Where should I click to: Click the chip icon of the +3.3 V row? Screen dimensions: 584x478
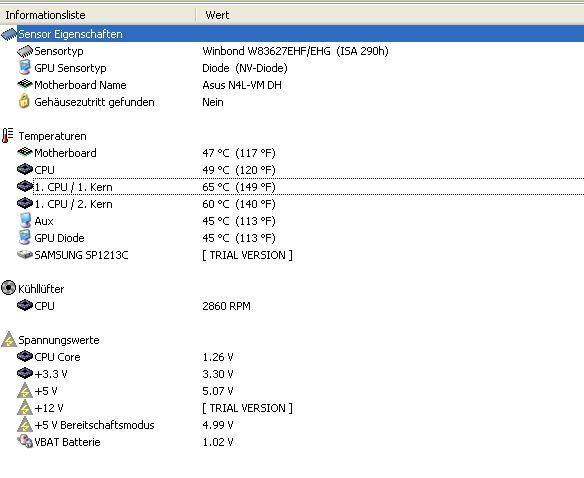click(x=25, y=373)
